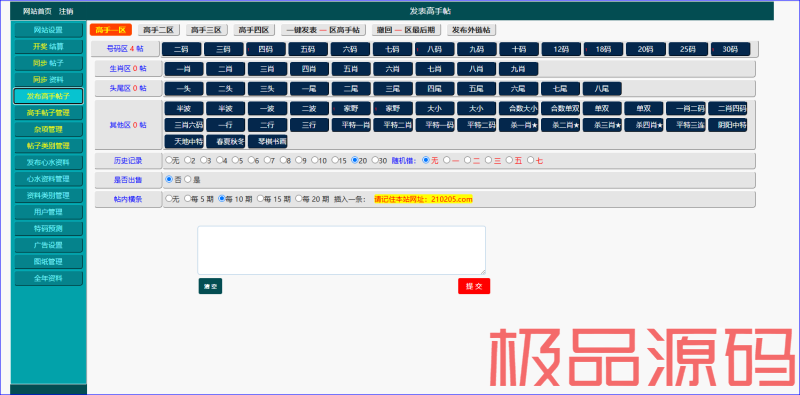Screen dimensions: 800x395
Task: Select the 八尾 post type
Action: tap(602, 88)
